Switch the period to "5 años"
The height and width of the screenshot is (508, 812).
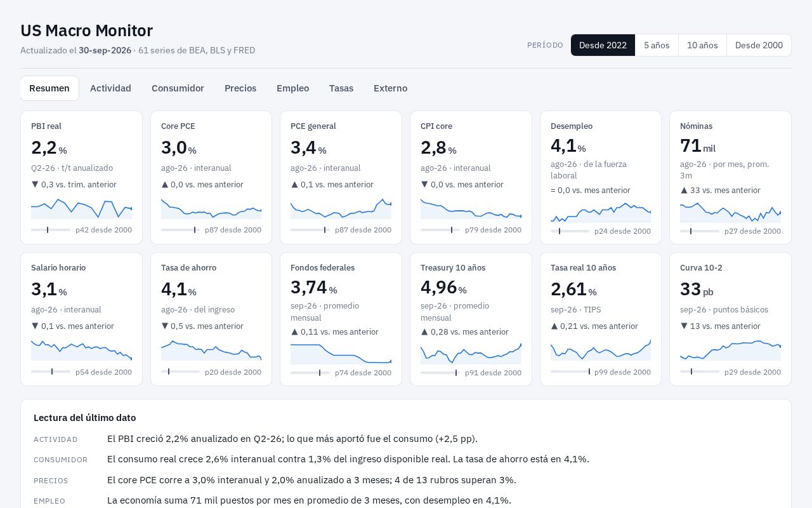657,45
